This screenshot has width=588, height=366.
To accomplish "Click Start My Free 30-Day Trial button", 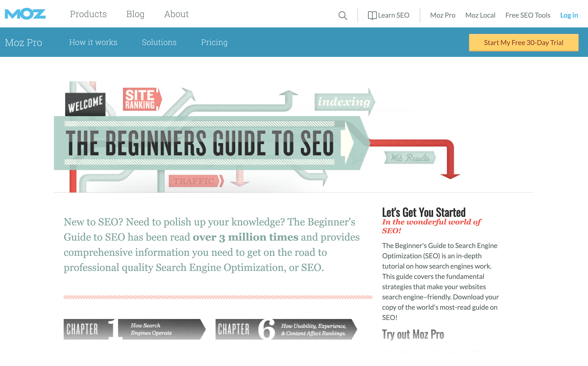I will click(524, 42).
